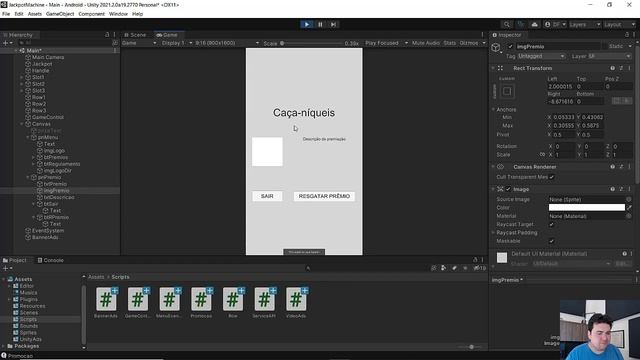Toggle Cull Transparent Mesh checkbox

[x=552, y=177]
